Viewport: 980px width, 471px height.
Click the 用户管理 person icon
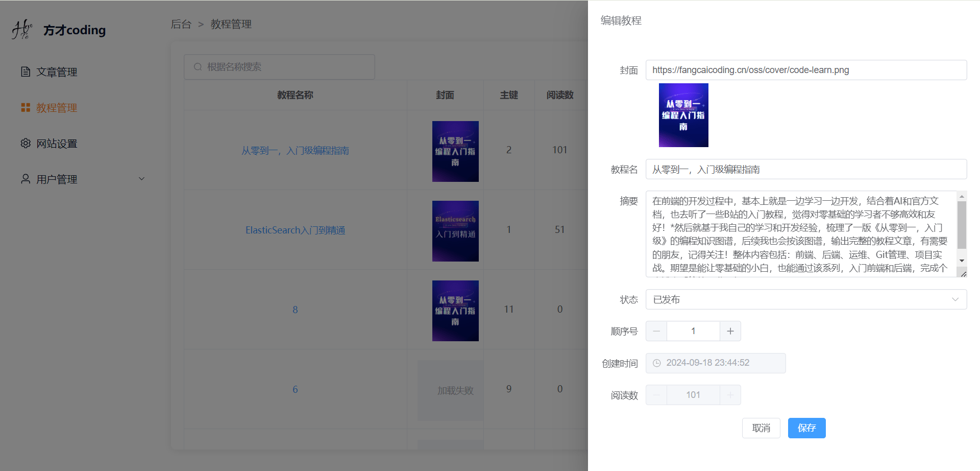pyautogui.click(x=26, y=179)
